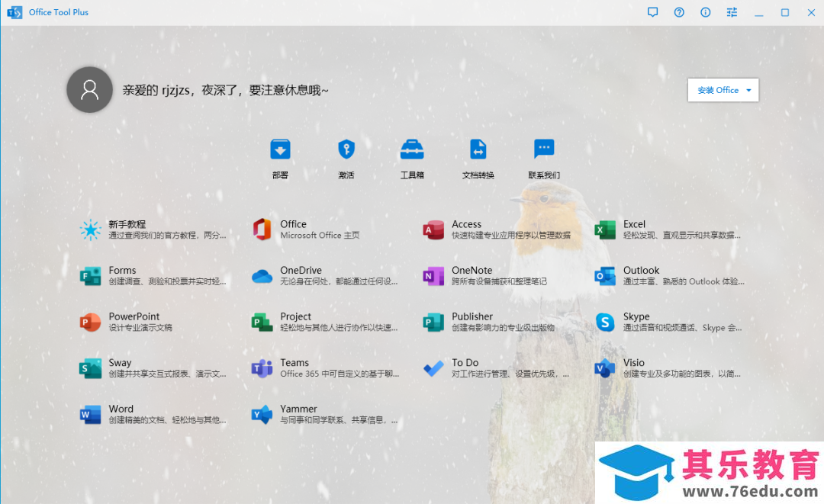Image resolution: width=824 pixels, height=504 pixels.
Task: Open the settings sliders icon in title bar
Action: [x=732, y=12]
